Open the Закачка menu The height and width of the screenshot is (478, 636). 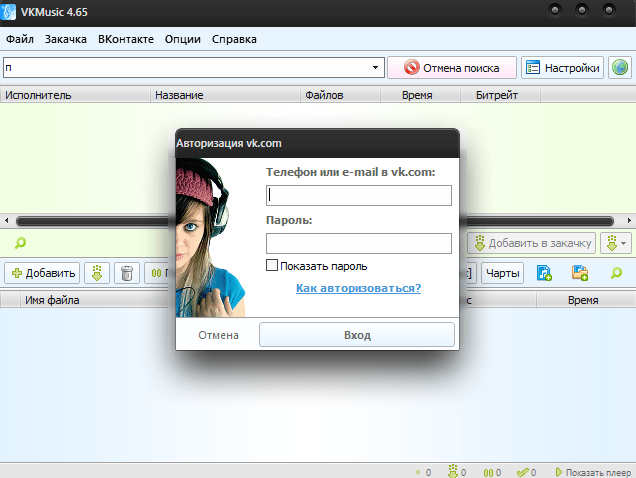coord(66,39)
